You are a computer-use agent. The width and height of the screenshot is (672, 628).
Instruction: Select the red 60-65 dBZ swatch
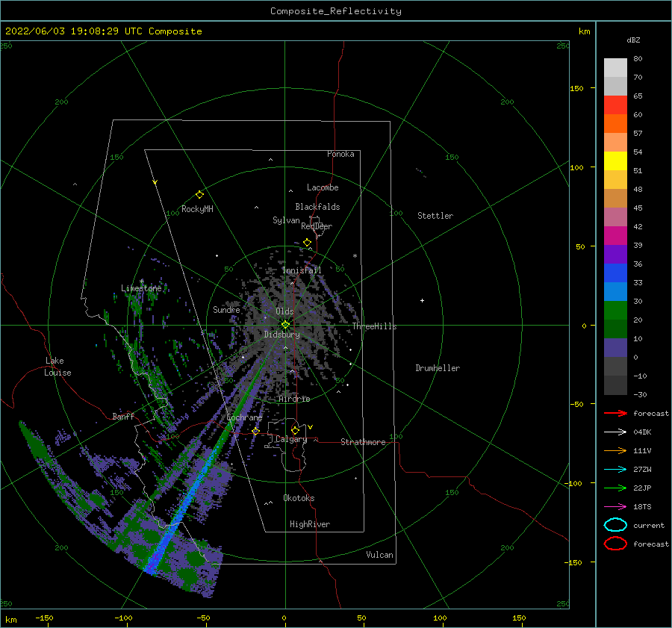(615, 105)
